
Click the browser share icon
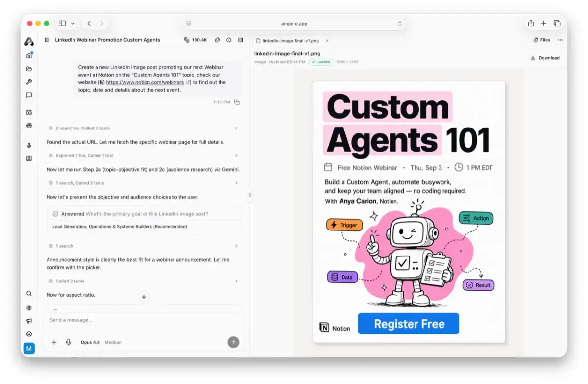point(531,23)
